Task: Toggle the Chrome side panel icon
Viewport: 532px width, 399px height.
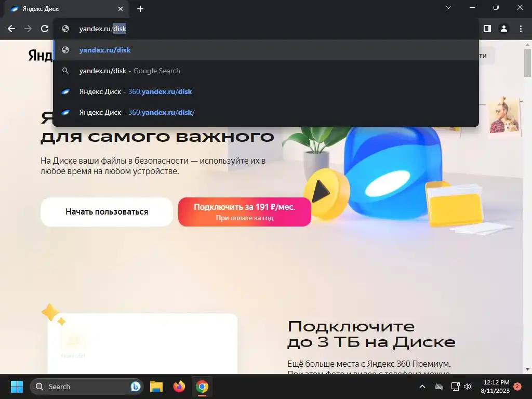Action: 487,29
